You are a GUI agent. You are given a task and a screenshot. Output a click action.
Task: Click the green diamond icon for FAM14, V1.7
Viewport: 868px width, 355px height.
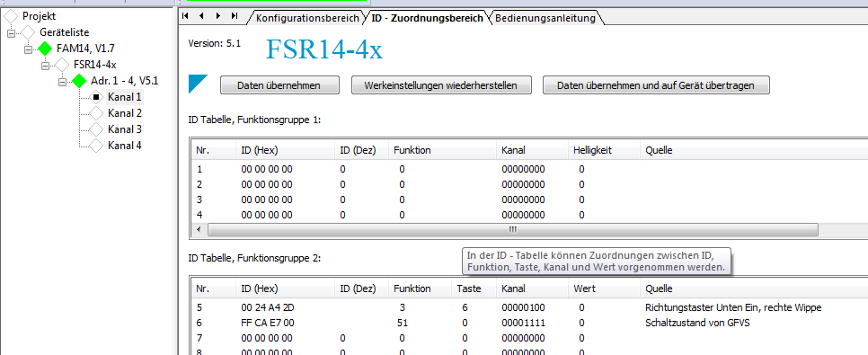(45, 49)
